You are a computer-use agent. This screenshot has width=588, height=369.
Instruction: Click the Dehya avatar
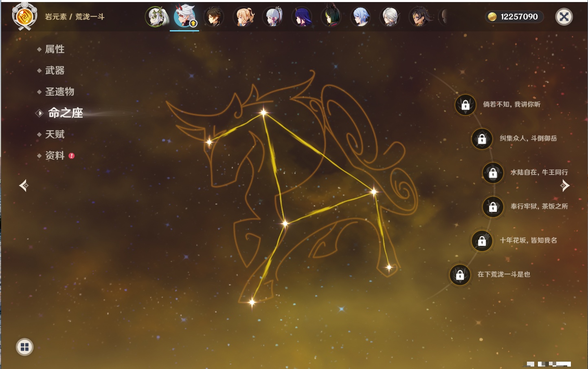tap(419, 17)
